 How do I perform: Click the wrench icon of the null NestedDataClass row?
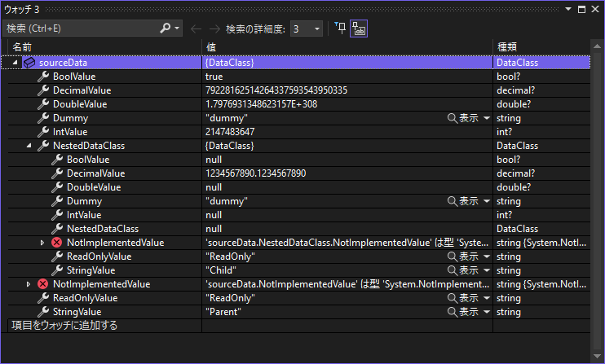57,228
